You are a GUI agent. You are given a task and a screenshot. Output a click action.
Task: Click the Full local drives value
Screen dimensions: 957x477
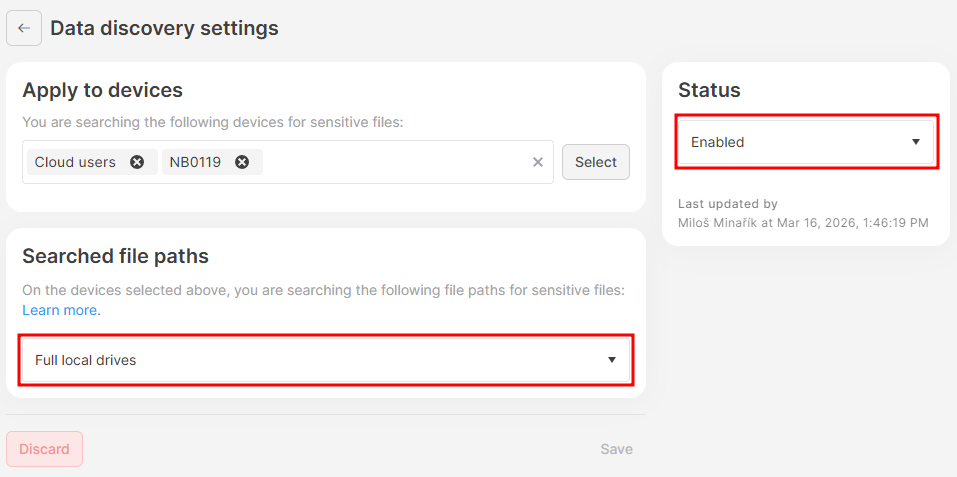86,360
